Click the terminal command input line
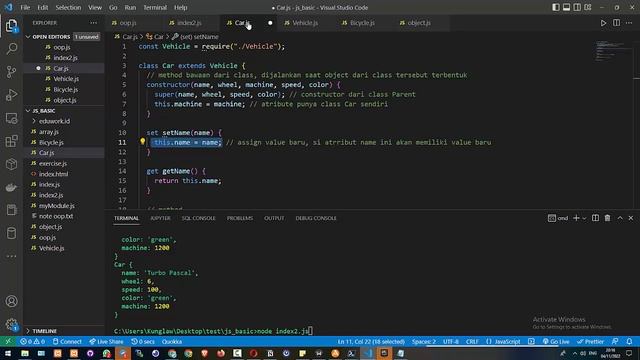 point(213,331)
